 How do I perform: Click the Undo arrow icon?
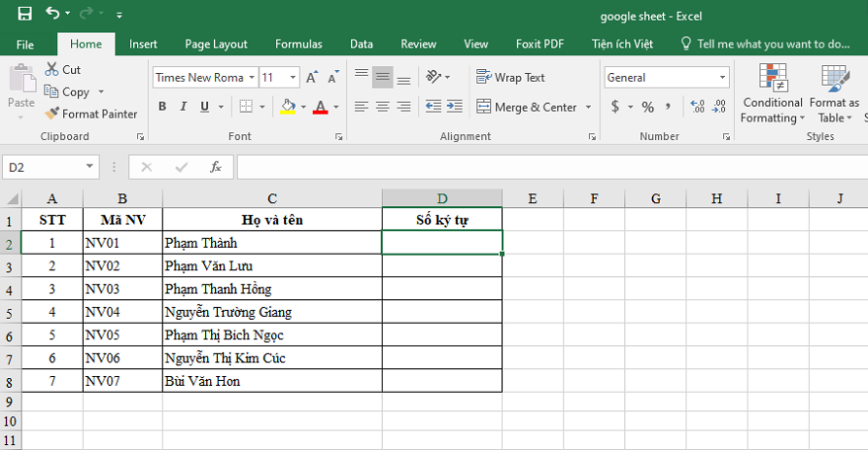[x=52, y=14]
